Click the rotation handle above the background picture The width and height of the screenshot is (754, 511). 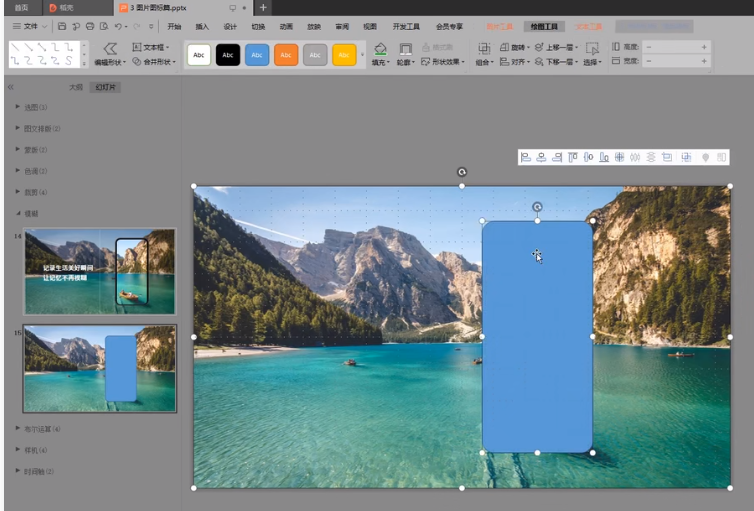coord(462,172)
